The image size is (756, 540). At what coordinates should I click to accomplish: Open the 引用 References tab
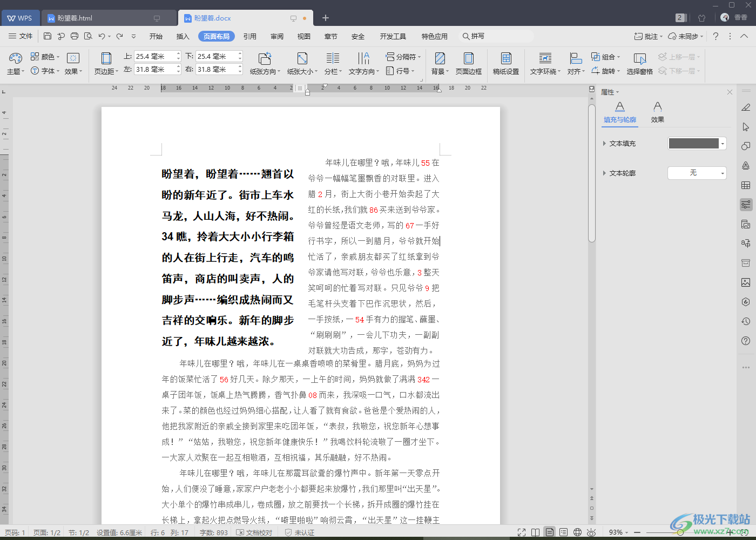pos(250,36)
